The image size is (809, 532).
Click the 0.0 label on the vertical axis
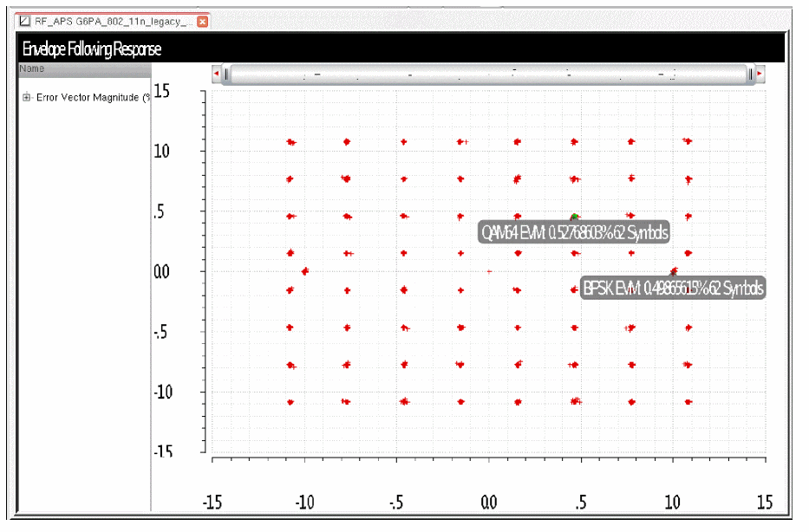161,272
